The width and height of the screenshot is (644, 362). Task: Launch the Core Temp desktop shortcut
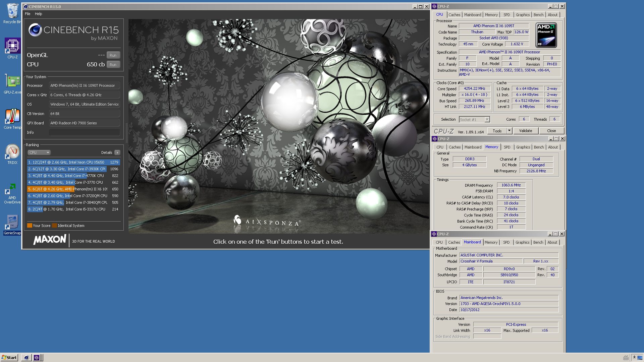pyautogui.click(x=12, y=119)
